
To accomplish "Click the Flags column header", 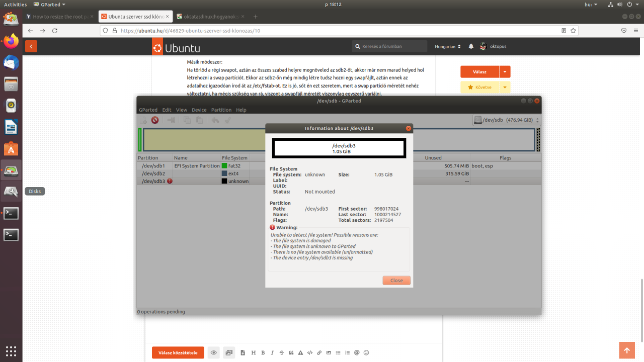I will click(506, 158).
